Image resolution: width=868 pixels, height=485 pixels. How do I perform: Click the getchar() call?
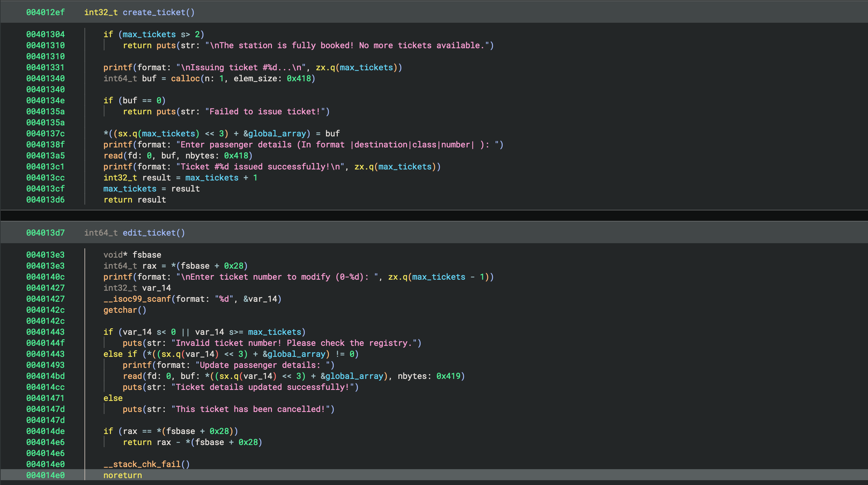(x=124, y=310)
